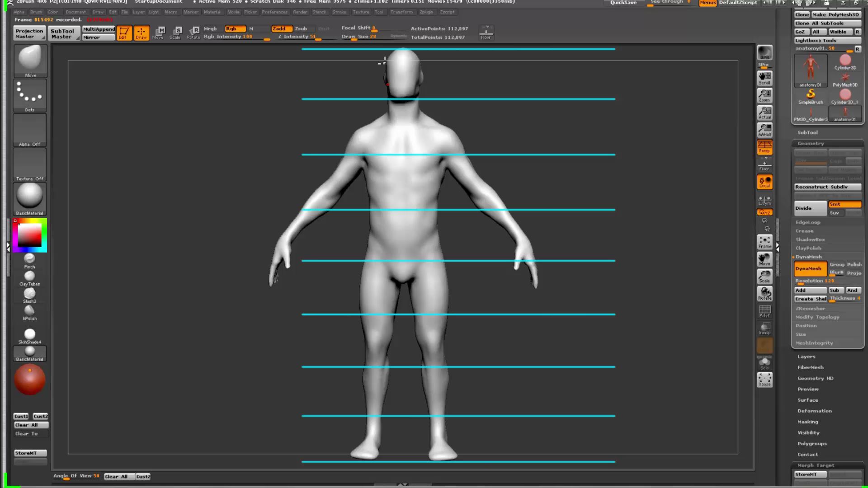Click the DynaMesh button
The height and width of the screenshot is (488, 868).
810,268
